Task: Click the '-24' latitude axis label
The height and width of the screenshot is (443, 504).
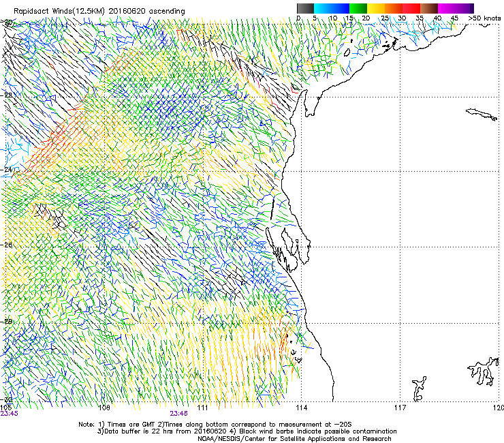Action: [7, 169]
